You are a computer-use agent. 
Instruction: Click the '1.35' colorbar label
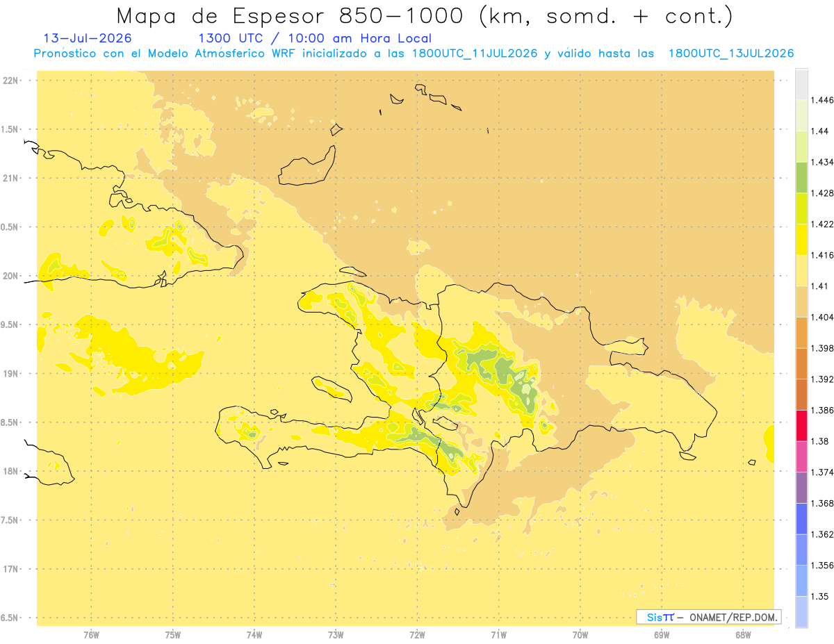click(x=819, y=597)
